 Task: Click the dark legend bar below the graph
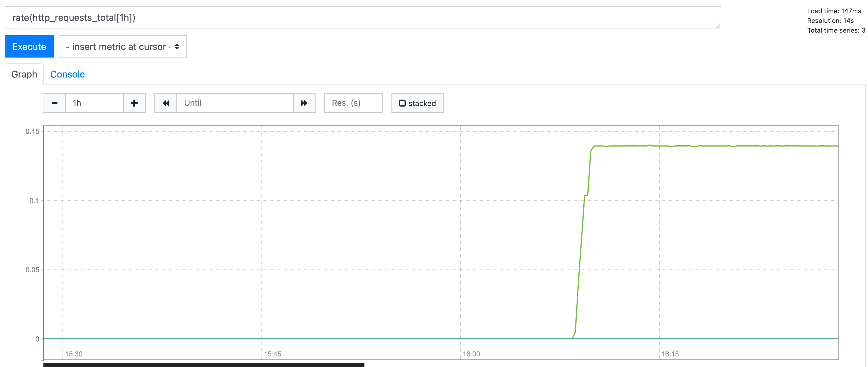(204, 365)
